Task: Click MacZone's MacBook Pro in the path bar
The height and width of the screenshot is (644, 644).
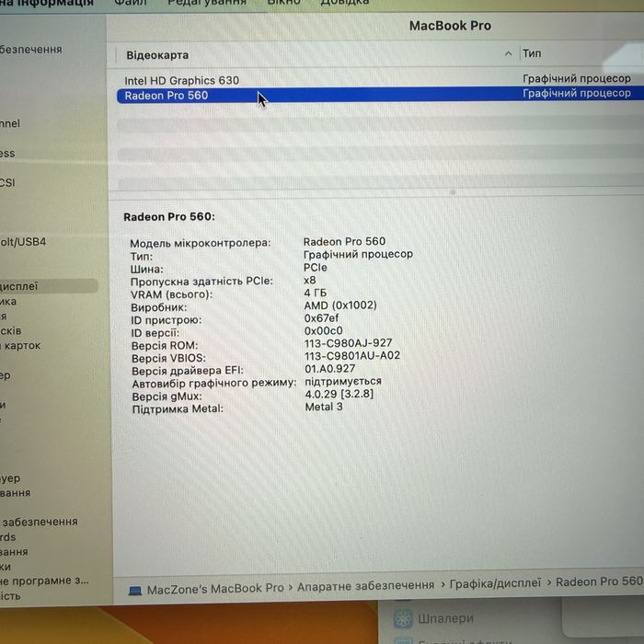Action: pyautogui.click(x=215, y=589)
